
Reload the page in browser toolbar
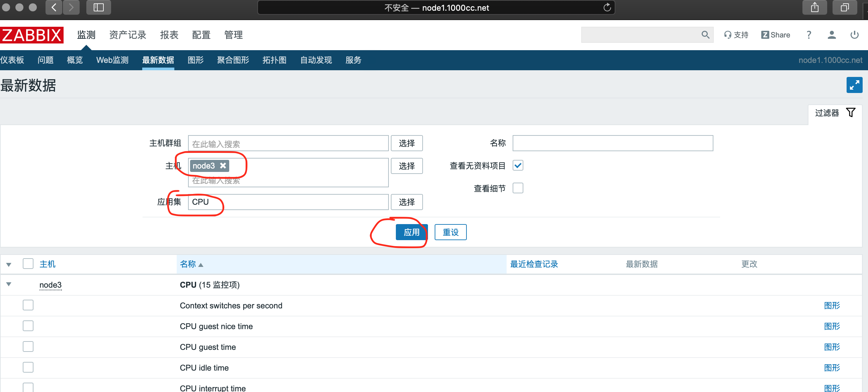tap(607, 7)
